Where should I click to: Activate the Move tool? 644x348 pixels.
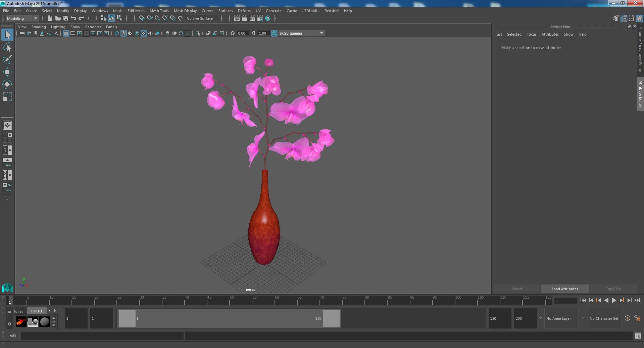(x=7, y=72)
